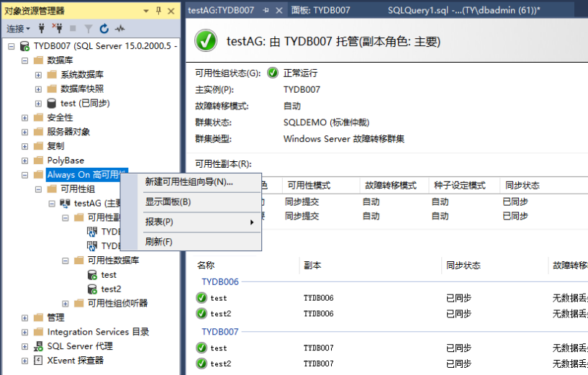Image resolution: width=588 pixels, height=375 pixels.
Task: Expand the 管理 folder
Action: click(x=24, y=318)
